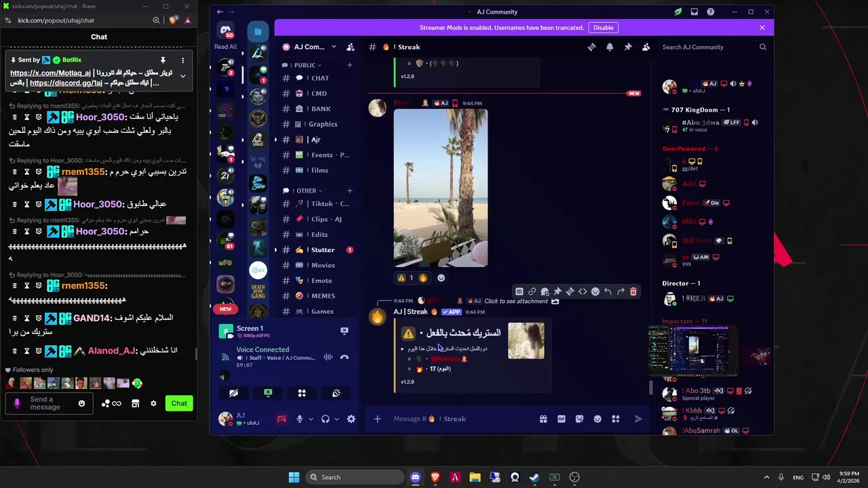868x488 pixels.
Task: Toggle red camera-off button beside username
Action: coord(281,419)
